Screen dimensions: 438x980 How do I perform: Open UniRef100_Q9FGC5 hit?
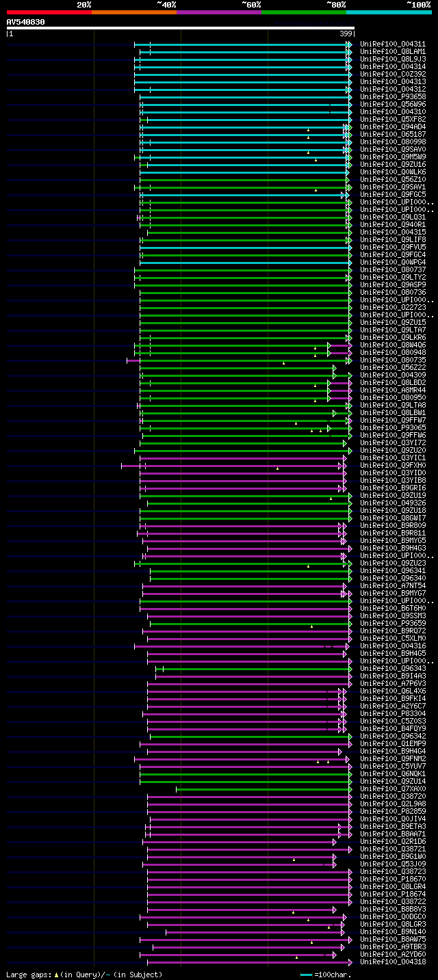click(x=393, y=195)
